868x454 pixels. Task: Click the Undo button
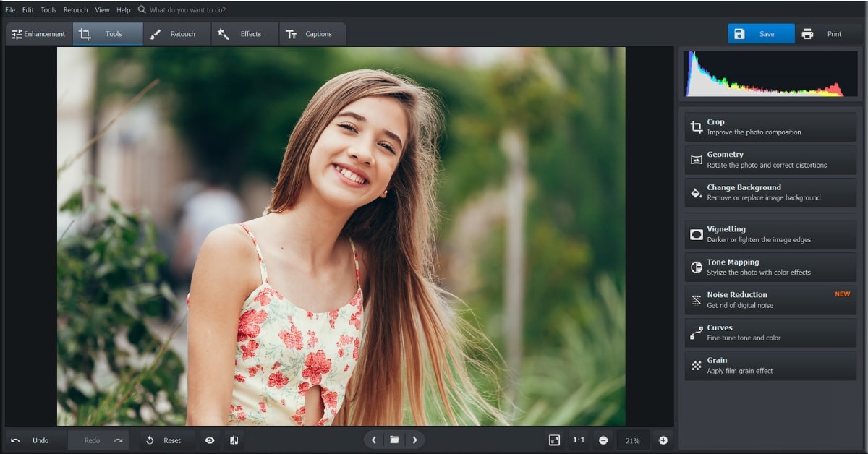(x=35, y=440)
